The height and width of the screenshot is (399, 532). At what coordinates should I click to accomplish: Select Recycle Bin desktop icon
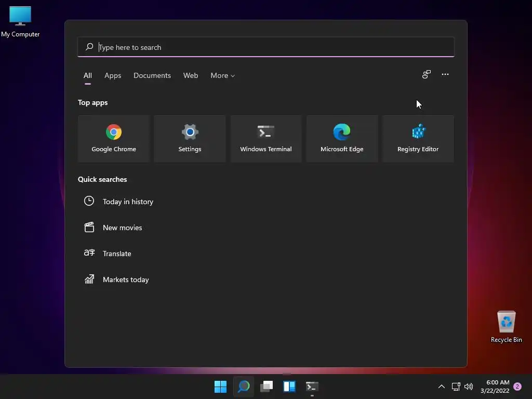pyautogui.click(x=506, y=327)
